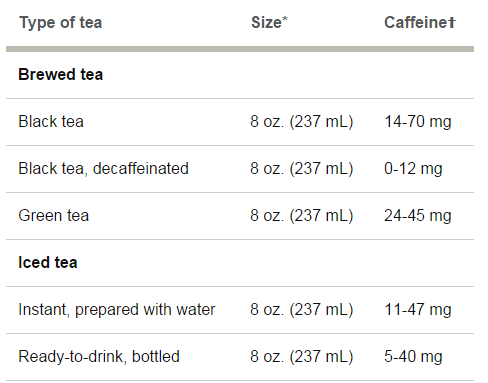Viewport: 488px width, 383px height.
Task: Select the '14-70 mg' caffeine value
Action: tap(418, 121)
